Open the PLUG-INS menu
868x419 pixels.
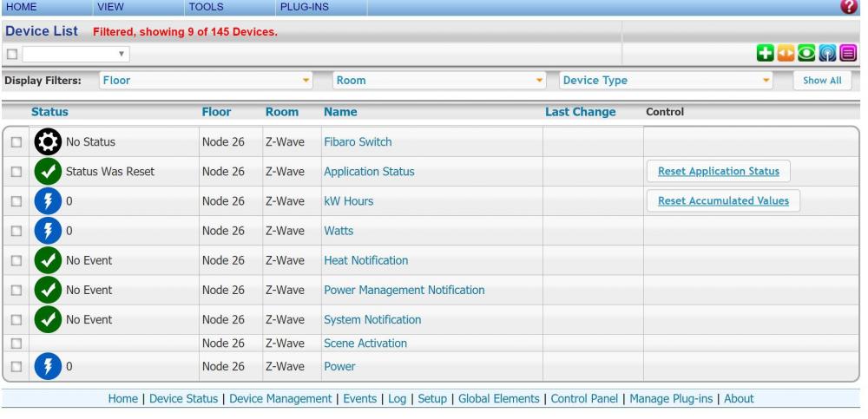pyautogui.click(x=298, y=7)
